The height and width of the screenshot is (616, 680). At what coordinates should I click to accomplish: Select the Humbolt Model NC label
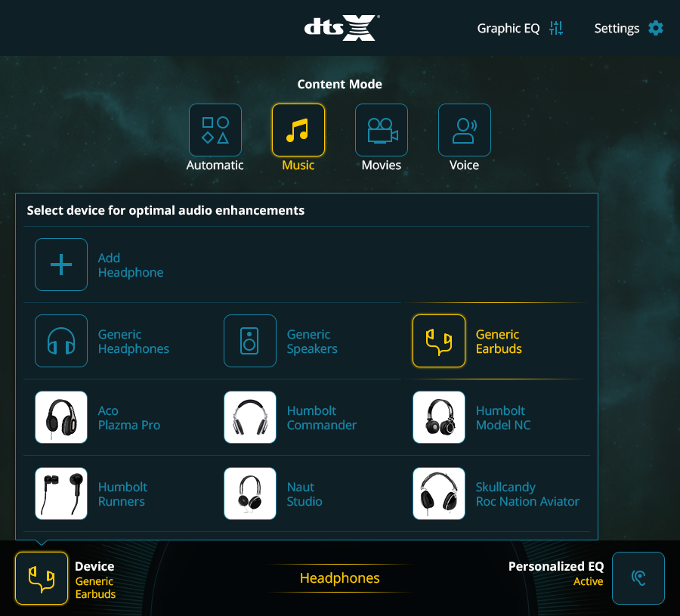(503, 418)
